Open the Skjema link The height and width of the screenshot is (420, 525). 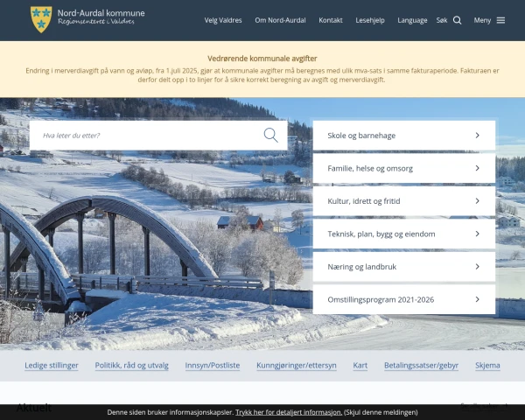click(x=487, y=366)
